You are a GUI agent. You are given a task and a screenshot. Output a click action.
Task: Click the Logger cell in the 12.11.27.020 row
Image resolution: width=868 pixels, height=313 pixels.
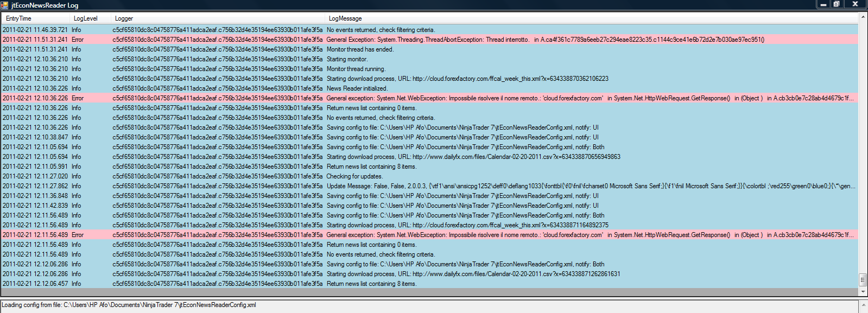coord(218,176)
